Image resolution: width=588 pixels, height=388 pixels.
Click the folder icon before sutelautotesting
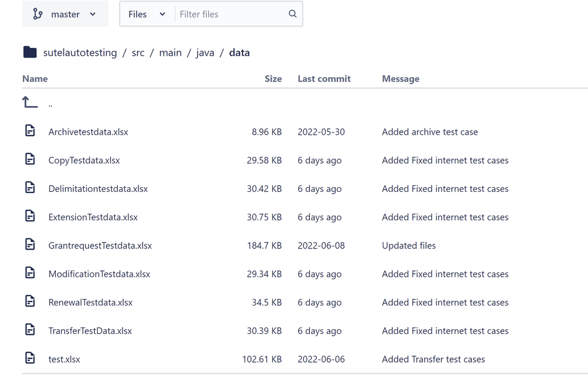(30, 52)
